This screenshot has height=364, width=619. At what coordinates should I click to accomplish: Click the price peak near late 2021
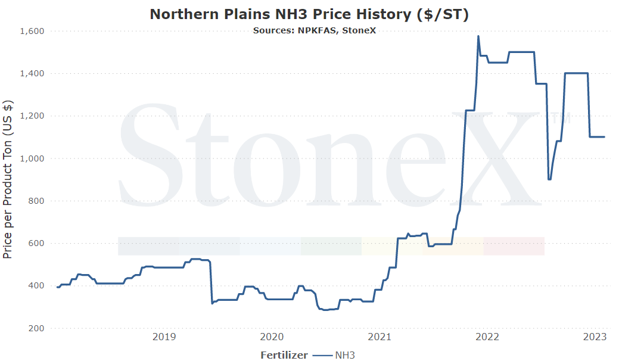[478, 36]
